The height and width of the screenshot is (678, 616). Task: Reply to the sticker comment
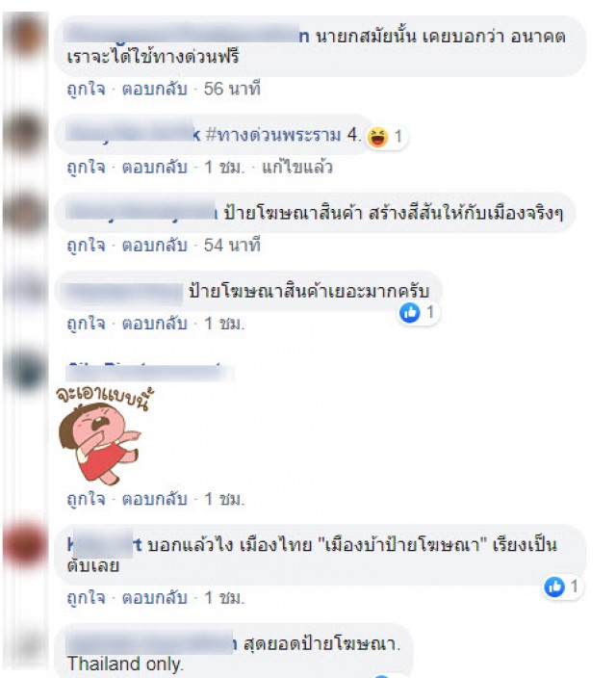coord(154,500)
